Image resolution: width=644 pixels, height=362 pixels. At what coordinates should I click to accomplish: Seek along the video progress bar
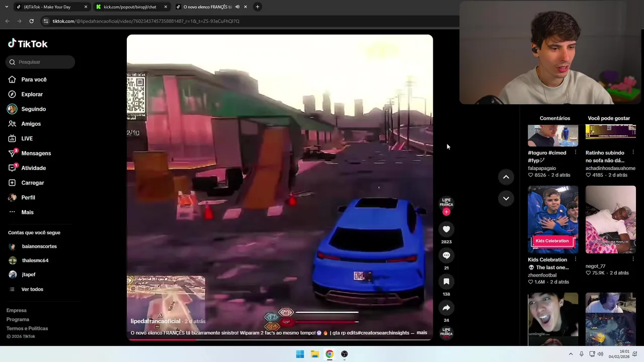tap(280, 339)
